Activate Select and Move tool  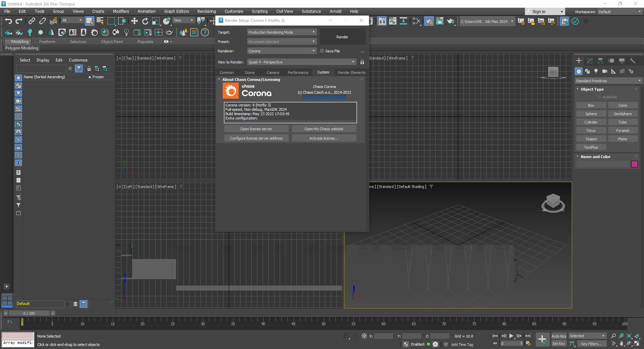[134, 21]
